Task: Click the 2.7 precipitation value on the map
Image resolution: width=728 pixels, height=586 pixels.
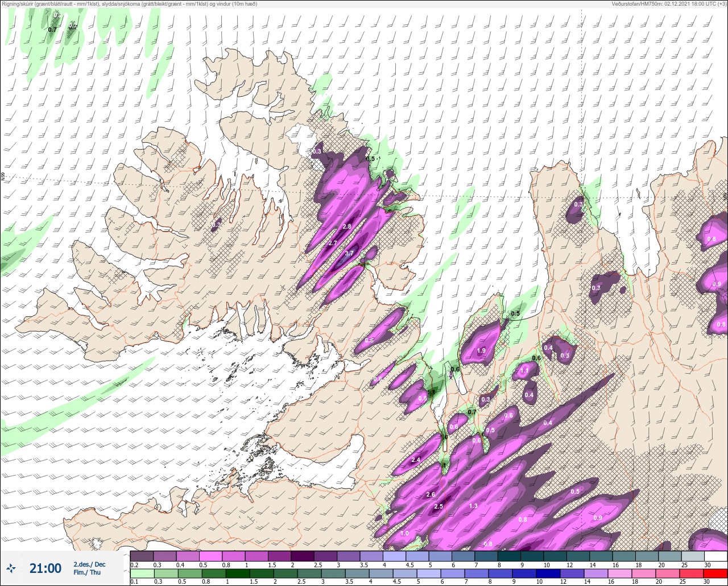Action: coord(333,243)
